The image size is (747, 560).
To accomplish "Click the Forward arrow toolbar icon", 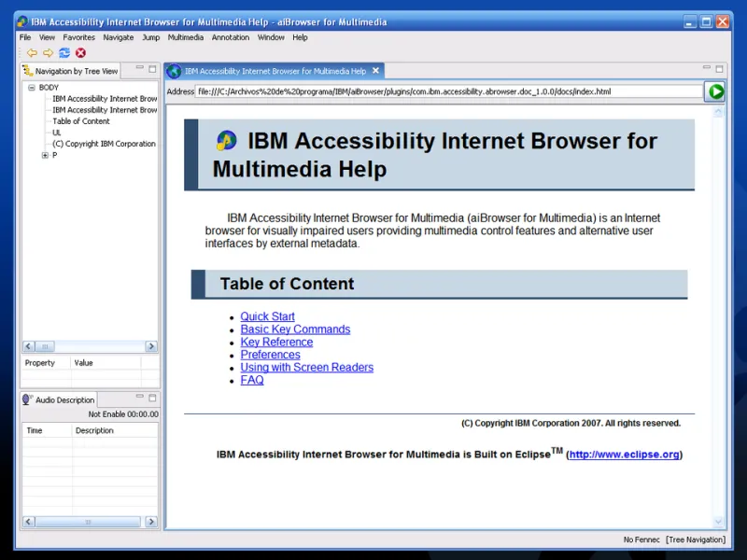I will click(x=49, y=53).
